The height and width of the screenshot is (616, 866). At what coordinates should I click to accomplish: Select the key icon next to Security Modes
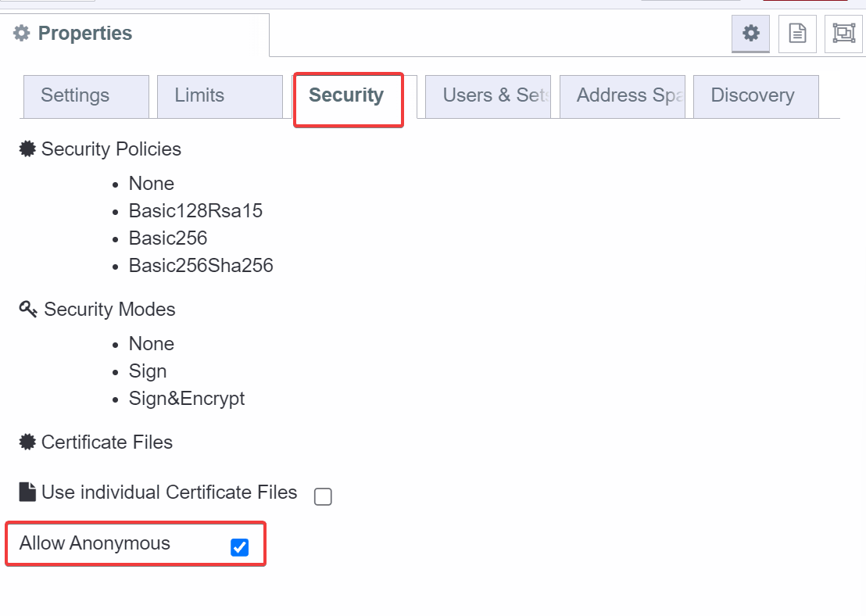click(27, 309)
